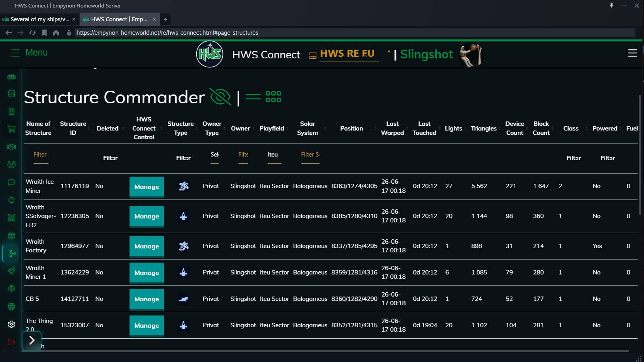This screenshot has width=644, height=362.
Task: Sort by the Lights column header
Action: [x=453, y=129]
